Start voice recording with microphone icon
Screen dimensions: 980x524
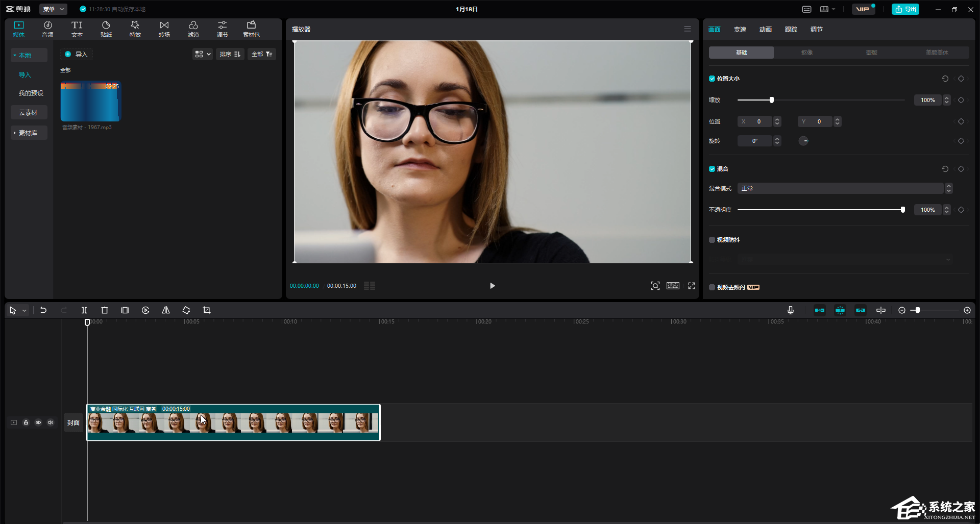point(791,310)
